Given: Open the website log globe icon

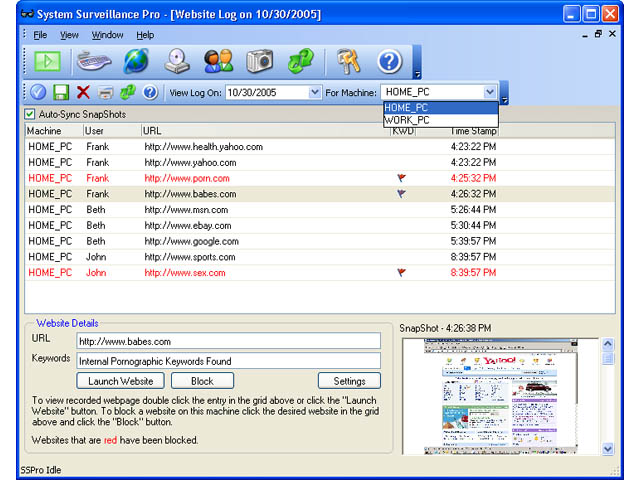Looking at the screenshot, I should (136, 61).
